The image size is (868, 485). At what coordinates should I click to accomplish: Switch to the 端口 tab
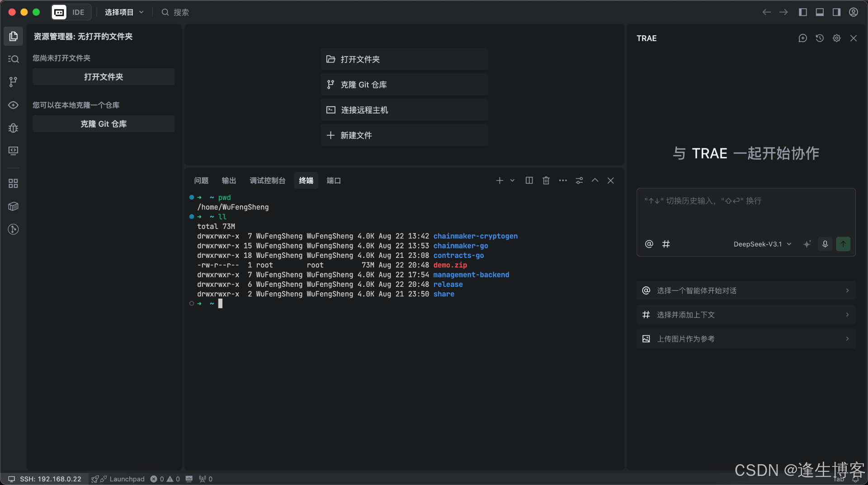pyautogui.click(x=334, y=181)
